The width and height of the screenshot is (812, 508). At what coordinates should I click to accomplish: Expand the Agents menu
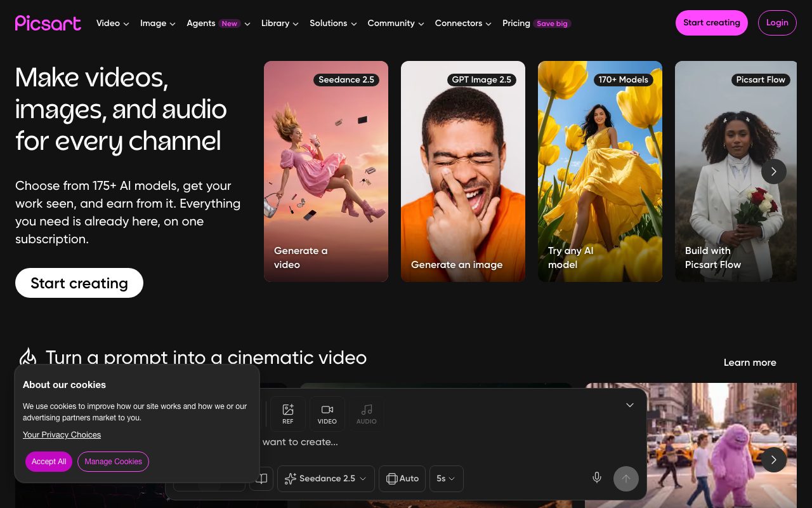[218, 23]
